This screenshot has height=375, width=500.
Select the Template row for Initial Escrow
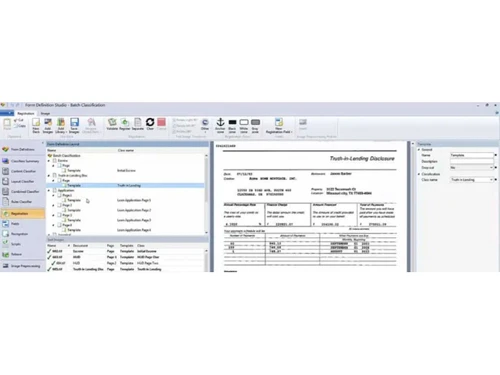126,171
